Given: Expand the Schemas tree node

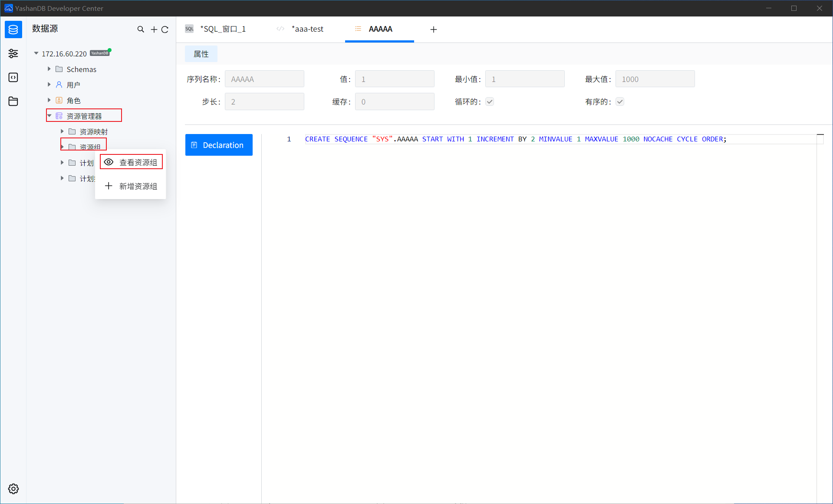Looking at the screenshot, I should click(49, 69).
